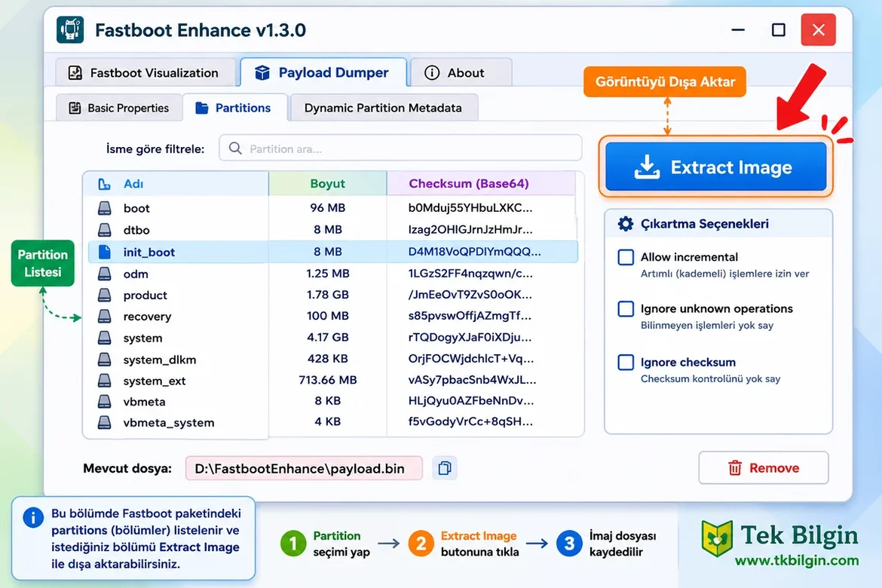Viewport: 882px width, 588px height.
Task: Select the recovery partition name
Action: point(147,317)
